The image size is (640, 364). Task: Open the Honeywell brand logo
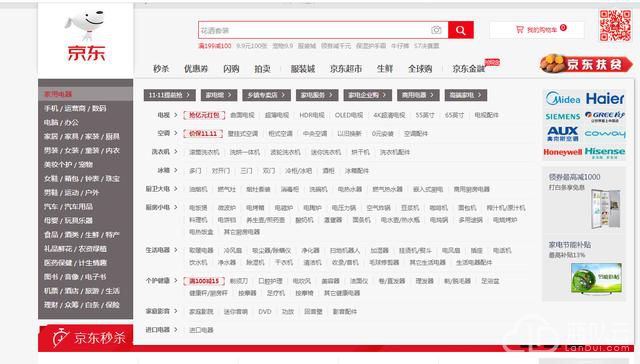click(x=563, y=152)
